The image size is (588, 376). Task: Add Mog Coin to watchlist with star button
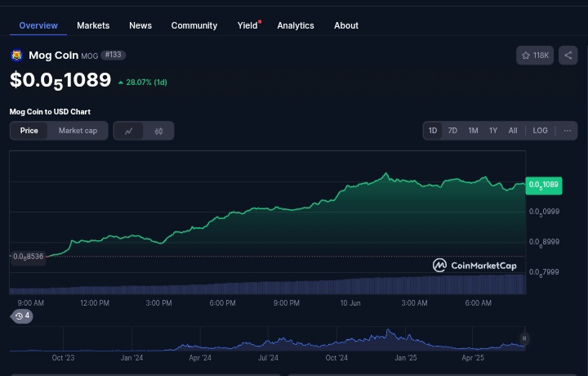[x=535, y=56]
